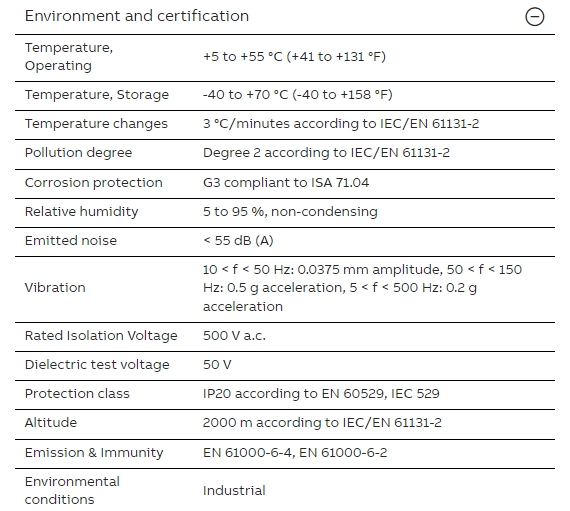Viewport: 570px width, 511px height.
Task: Select the Temperature, Operating label
Action: pos(69,56)
